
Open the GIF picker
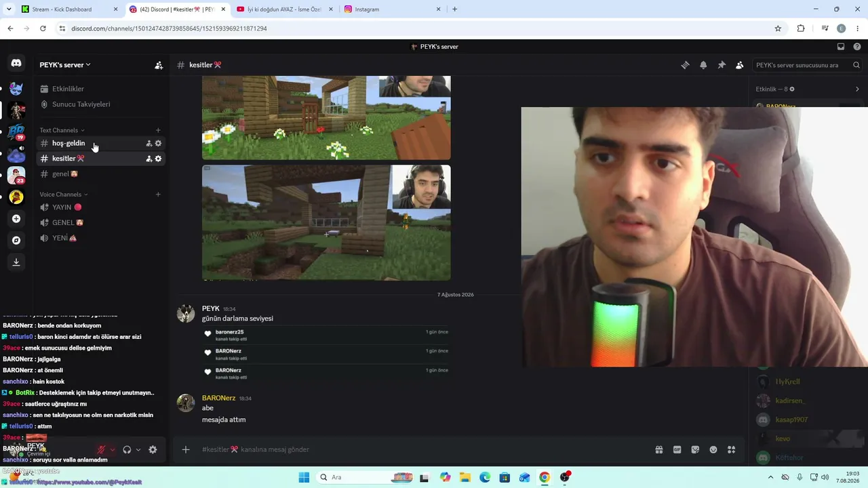[x=677, y=449]
